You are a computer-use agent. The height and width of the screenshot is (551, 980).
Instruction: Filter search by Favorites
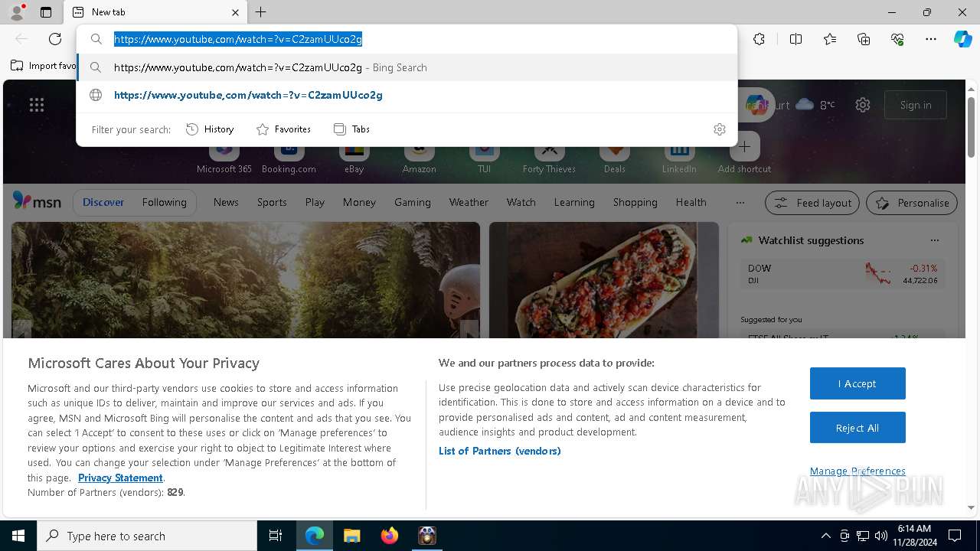[x=284, y=129]
